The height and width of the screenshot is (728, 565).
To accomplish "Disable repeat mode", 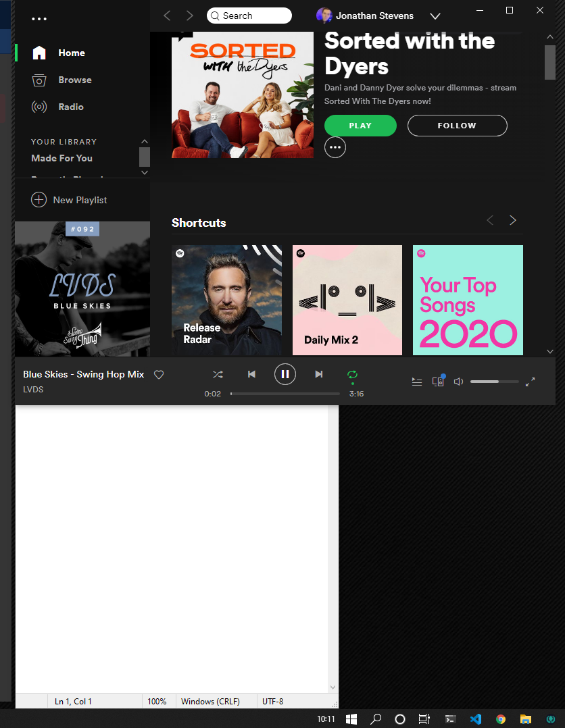I will pyautogui.click(x=352, y=374).
